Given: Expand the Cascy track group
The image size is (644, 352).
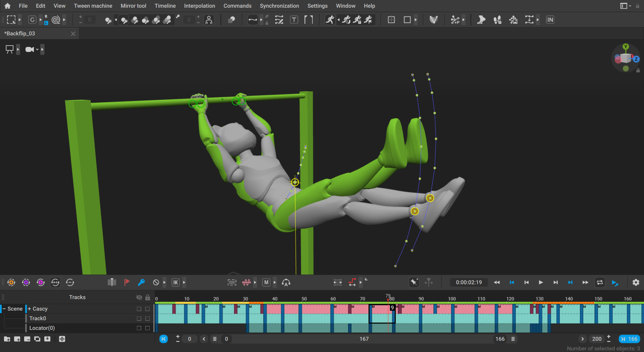Looking at the screenshot, I should tap(30, 309).
